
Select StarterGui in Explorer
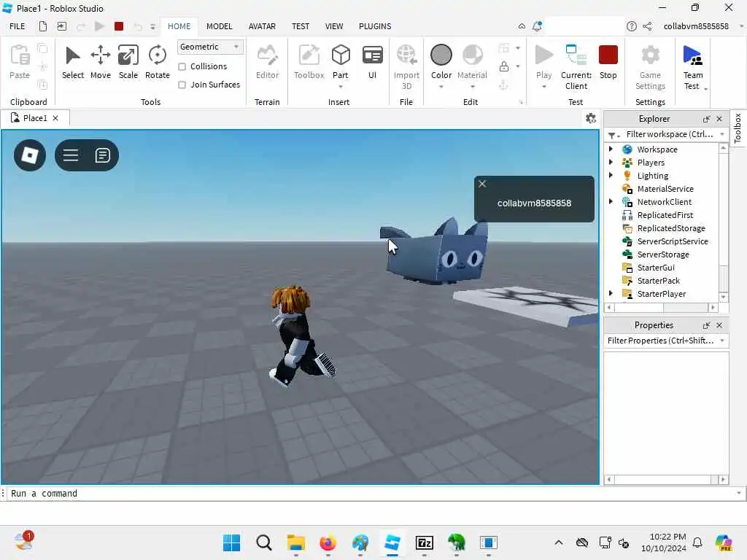656,267
